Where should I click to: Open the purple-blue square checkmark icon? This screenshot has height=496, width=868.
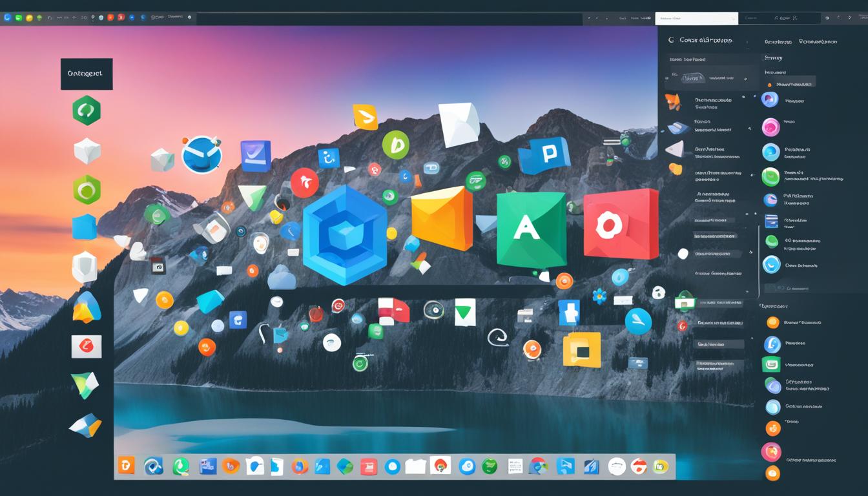[256, 156]
